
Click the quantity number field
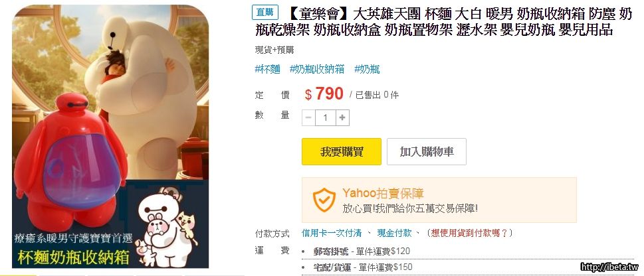[325, 117]
